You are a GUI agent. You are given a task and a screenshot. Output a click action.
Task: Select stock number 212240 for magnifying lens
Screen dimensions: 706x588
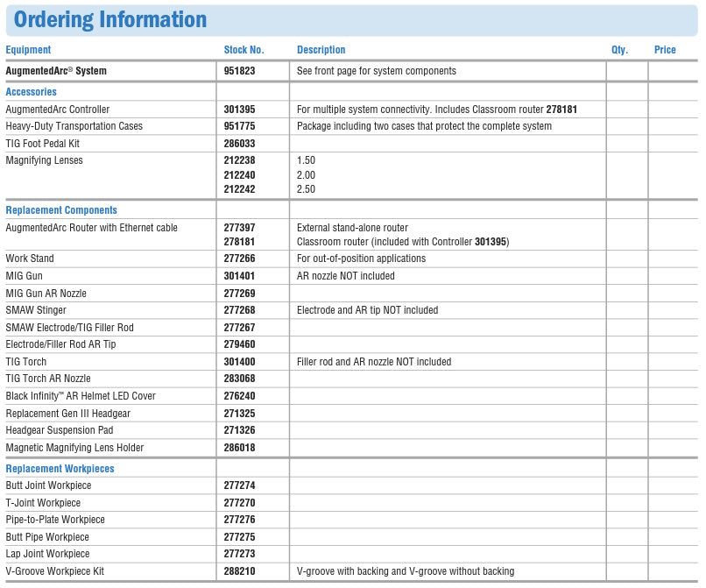(240, 175)
